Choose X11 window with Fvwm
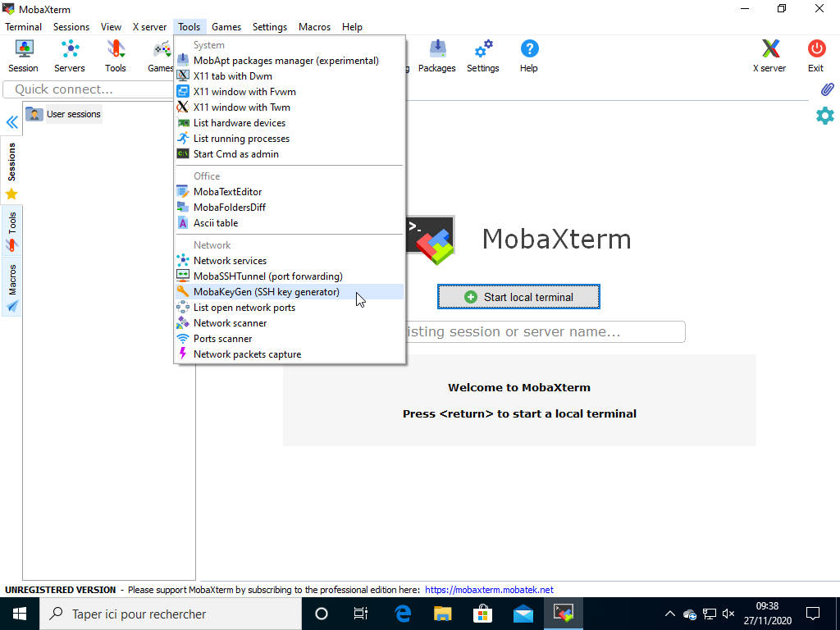 [290, 92]
